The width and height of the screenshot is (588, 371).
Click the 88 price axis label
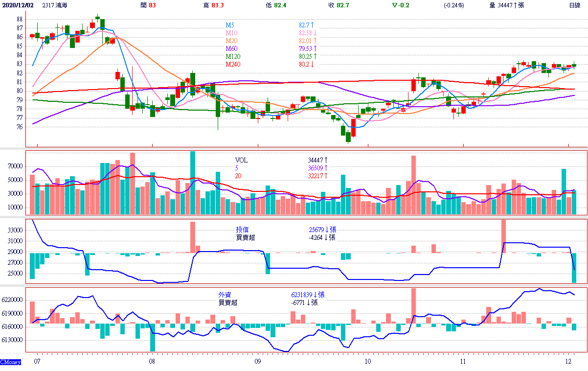tap(19, 19)
